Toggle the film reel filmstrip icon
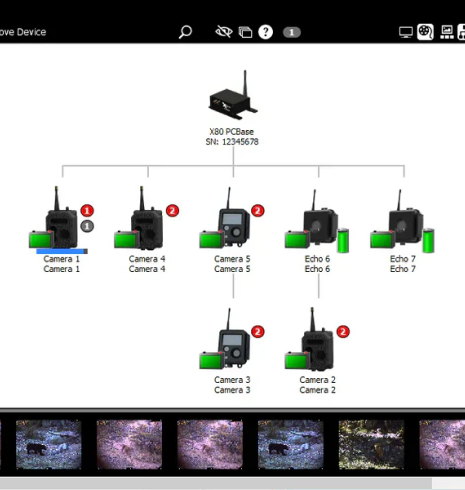The image size is (465, 490). [425, 32]
